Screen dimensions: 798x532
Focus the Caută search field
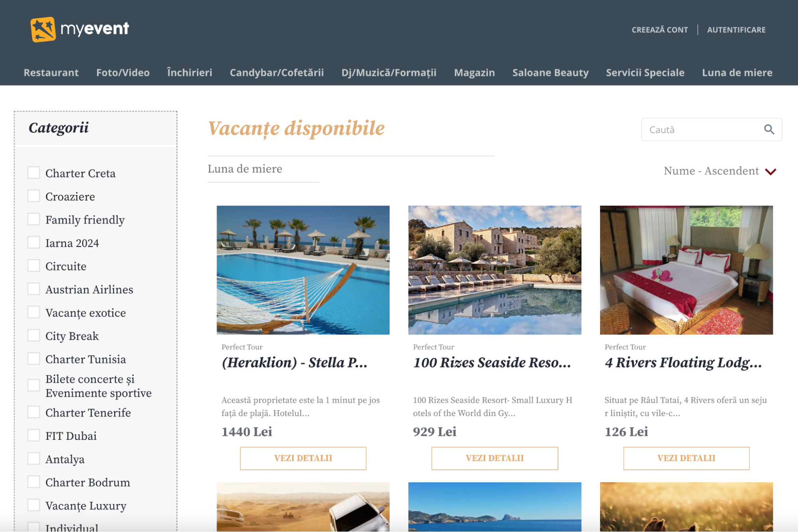pyautogui.click(x=703, y=130)
